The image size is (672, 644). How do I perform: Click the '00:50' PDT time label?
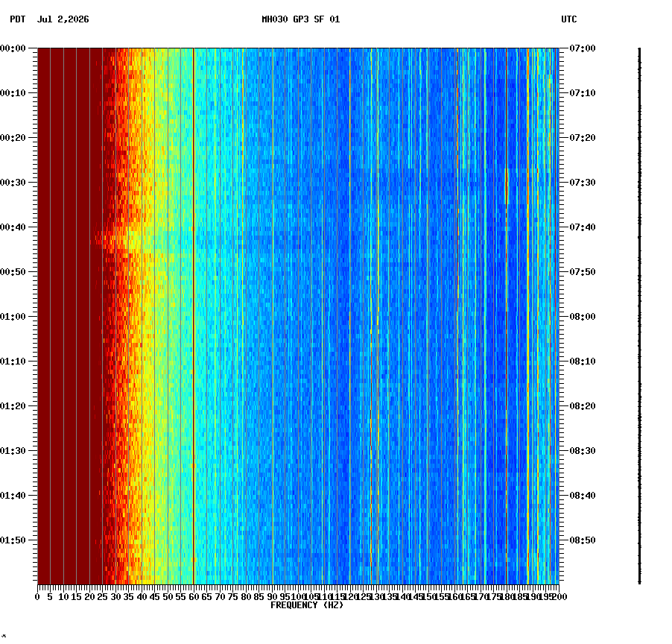pos(13,272)
